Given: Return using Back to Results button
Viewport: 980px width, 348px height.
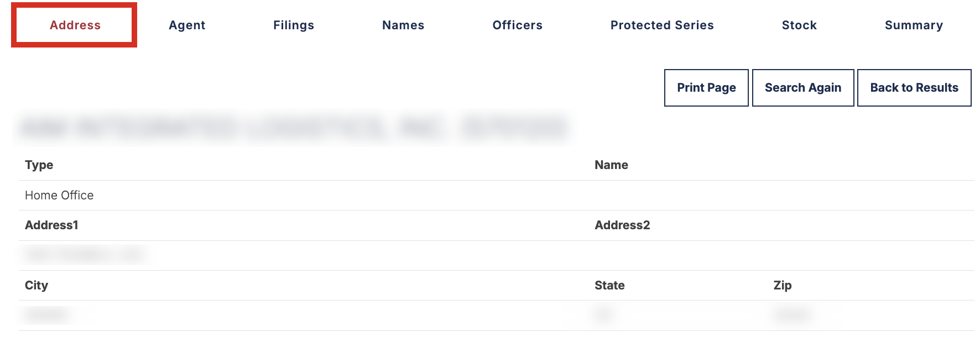Looking at the screenshot, I should point(914,88).
